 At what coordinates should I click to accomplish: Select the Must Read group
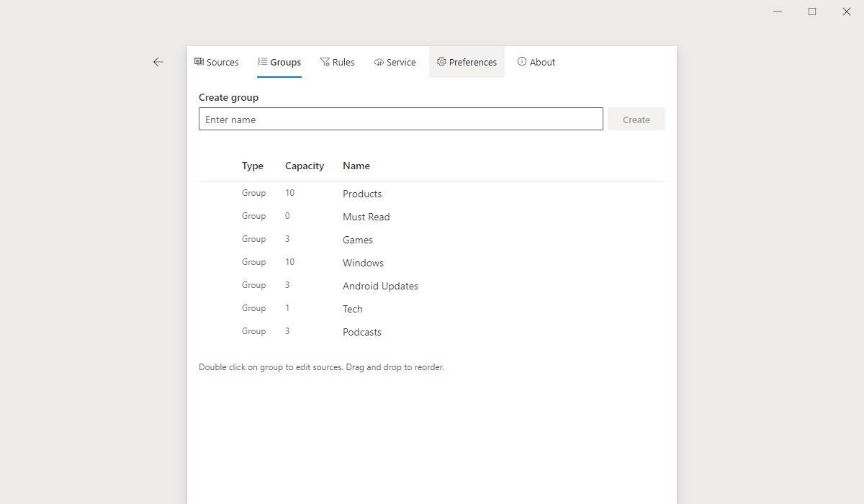pos(366,216)
